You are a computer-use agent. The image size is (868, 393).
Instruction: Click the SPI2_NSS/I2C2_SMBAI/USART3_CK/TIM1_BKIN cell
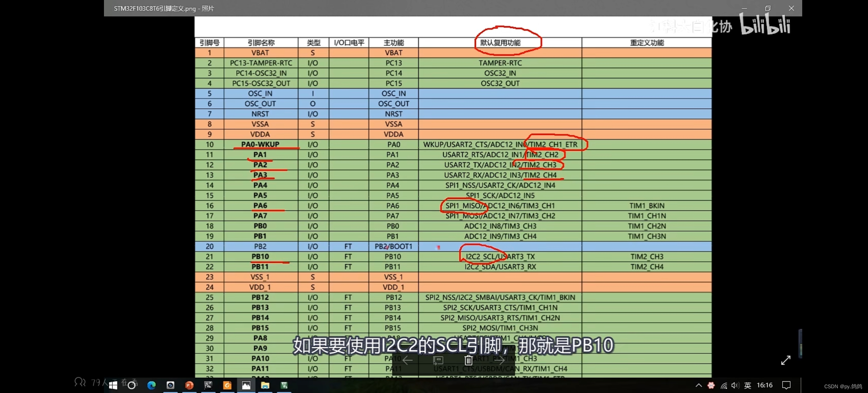(500, 297)
